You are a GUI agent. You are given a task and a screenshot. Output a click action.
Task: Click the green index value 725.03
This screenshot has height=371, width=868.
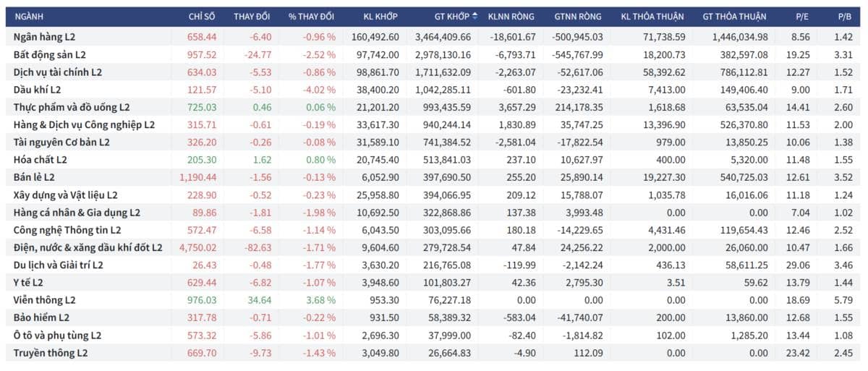point(203,107)
